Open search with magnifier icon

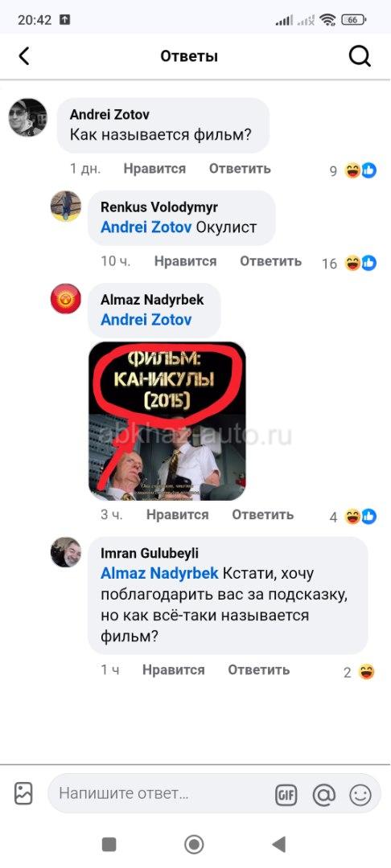(x=360, y=56)
